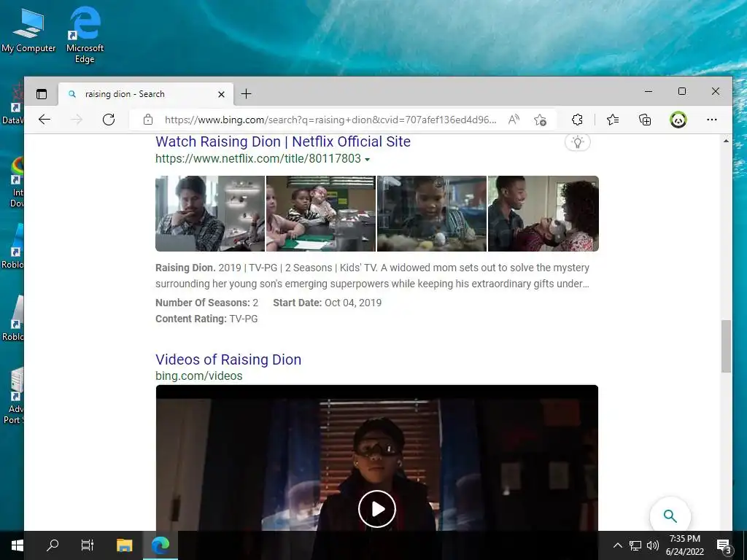This screenshot has height=560, width=747.
Task: Click the lightbulb insights icon
Action: coord(578,142)
